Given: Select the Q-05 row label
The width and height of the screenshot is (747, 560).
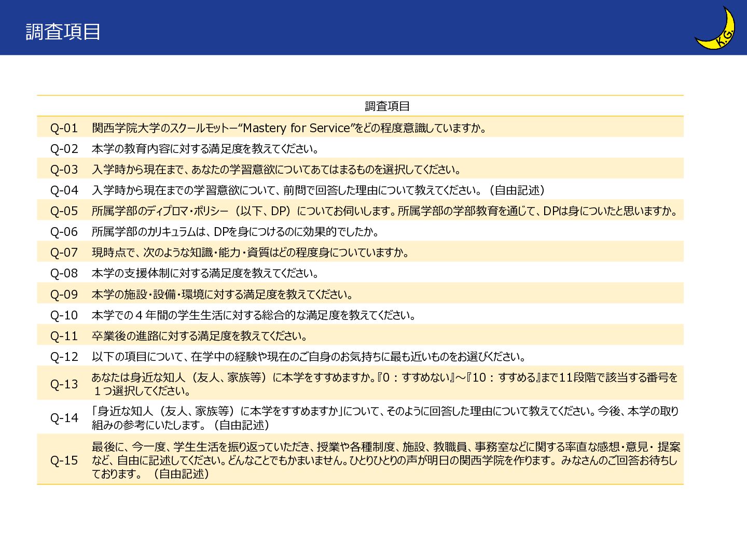Looking at the screenshot, I should pyautogui.click(x=64, y=211).
